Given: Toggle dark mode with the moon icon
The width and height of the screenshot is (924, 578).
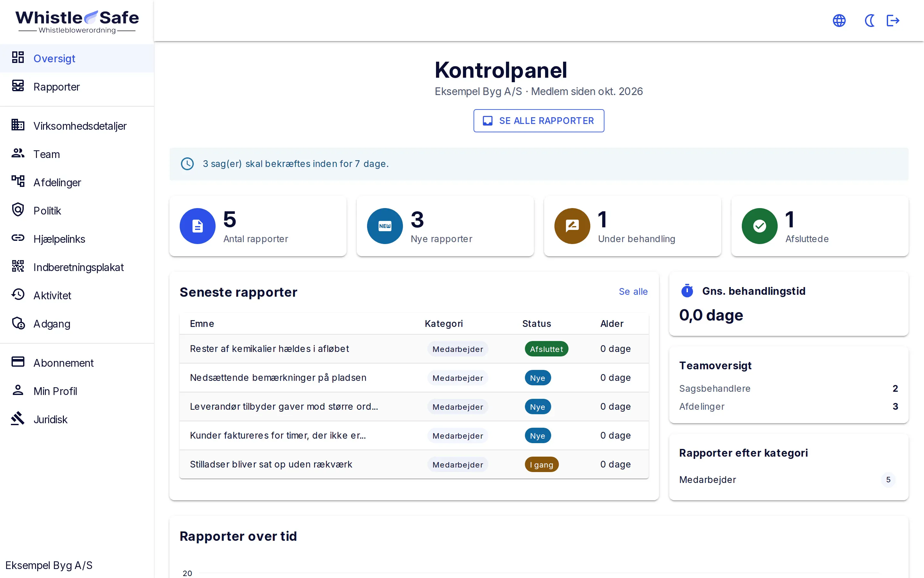Looking at the screenshot, I should click(x=869, y=21).
